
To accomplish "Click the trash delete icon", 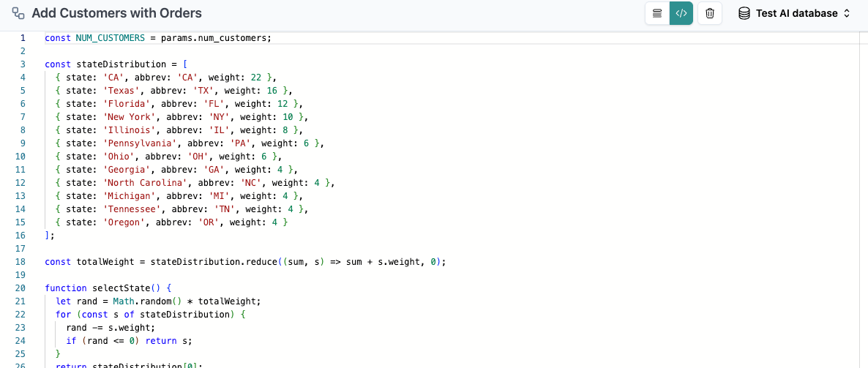I will point(710,13).
